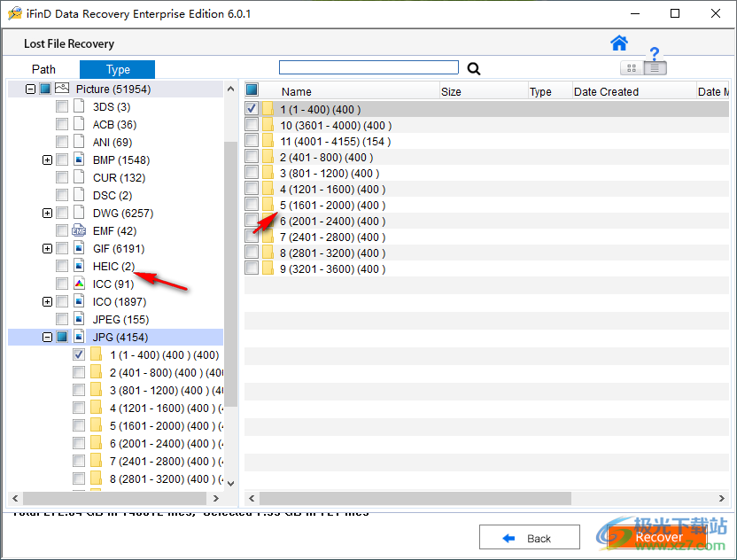Image resolution: width=737 pixels, height=560 pixels.
Task: Click the Picture category image icon
Action: click(x=62, y=89)
